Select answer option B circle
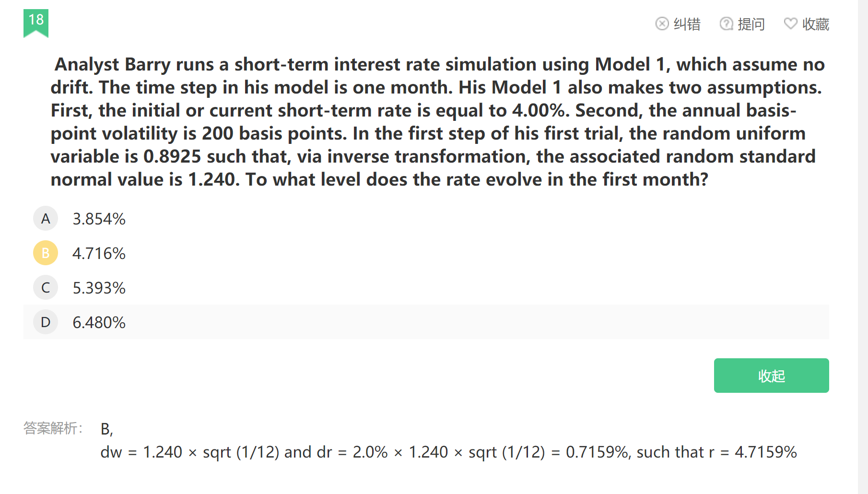 coord(46,253)
